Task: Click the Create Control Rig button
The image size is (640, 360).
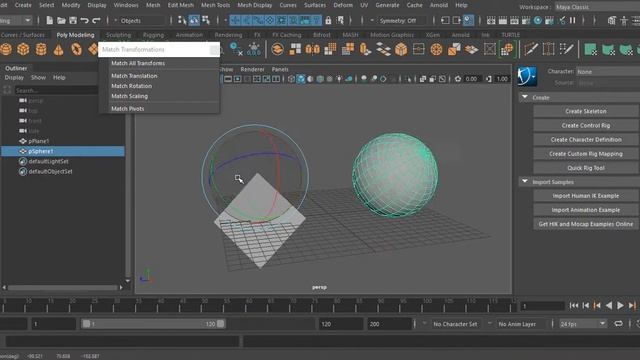Action: (586, 125)
